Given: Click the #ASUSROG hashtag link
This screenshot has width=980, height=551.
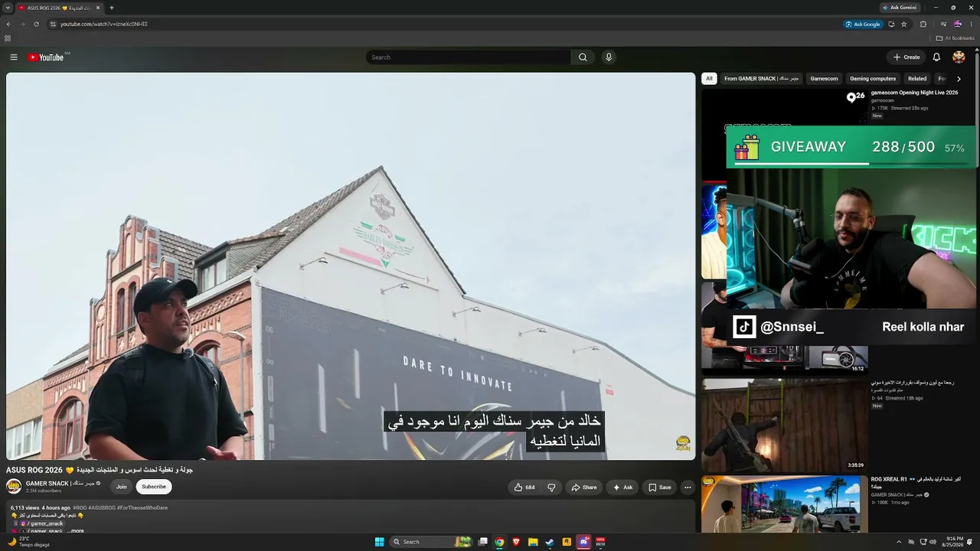Looking at the screenshot, I should (x=102, y=507).
